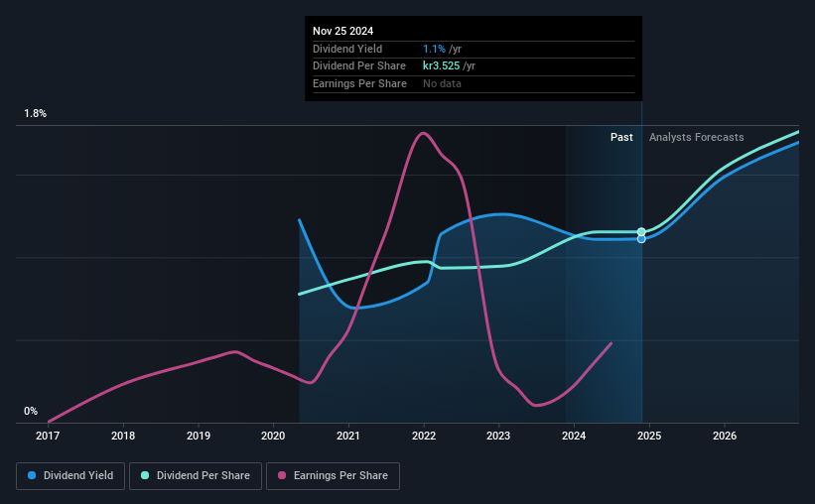Click the blue Dividend Yield legend dot
The width and height of the screenshot is (815, 504).
[x=32, y=475]
